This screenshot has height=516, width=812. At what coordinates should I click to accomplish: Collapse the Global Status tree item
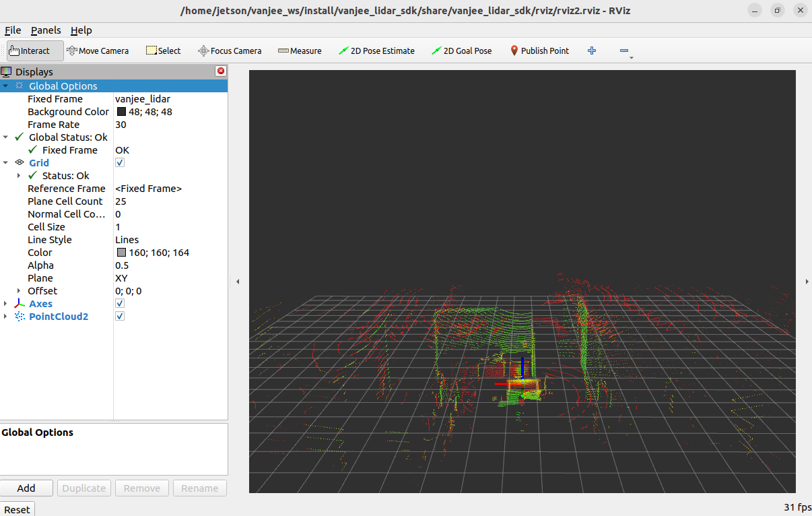pyautogui.click(x=5, y=137)
